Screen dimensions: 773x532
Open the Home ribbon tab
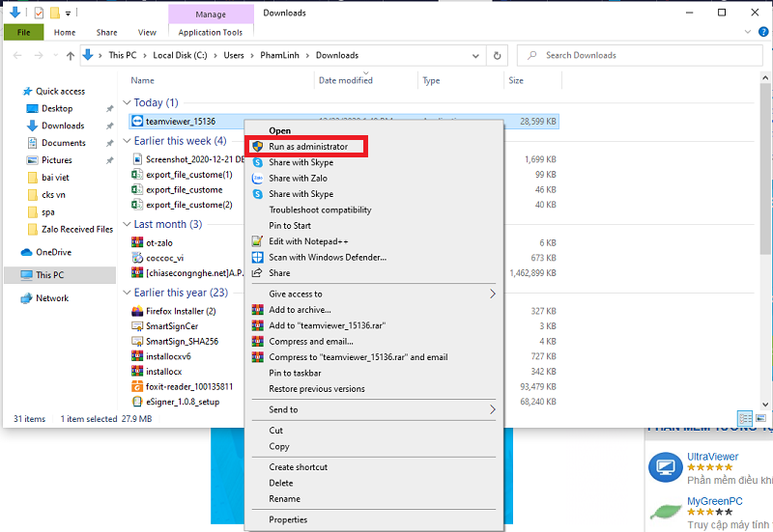[x=65, y=33]
